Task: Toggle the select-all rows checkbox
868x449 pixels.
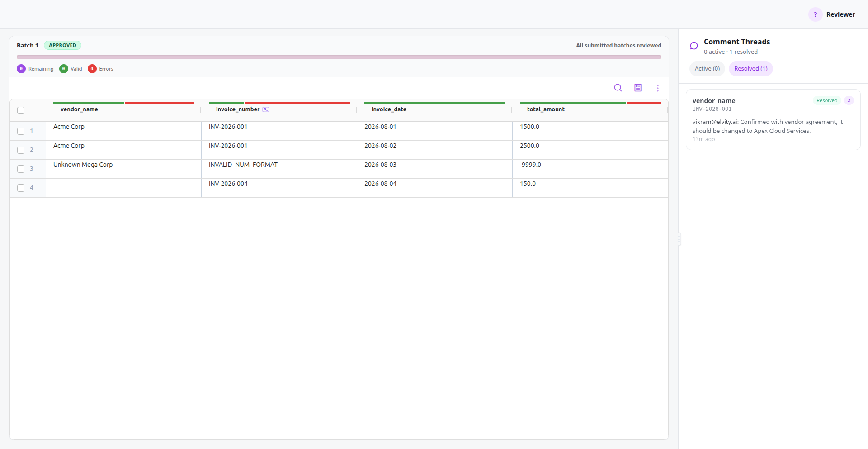Action: 21,110
